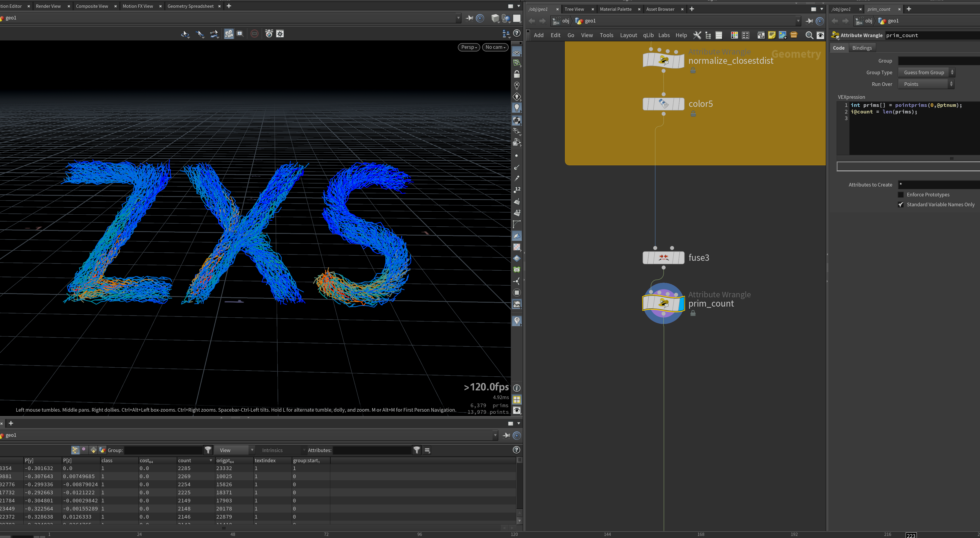Open the Persp viewport menu
Image resolution: width=980 pixels, height=538 pixels.
[x=469, y=47]
